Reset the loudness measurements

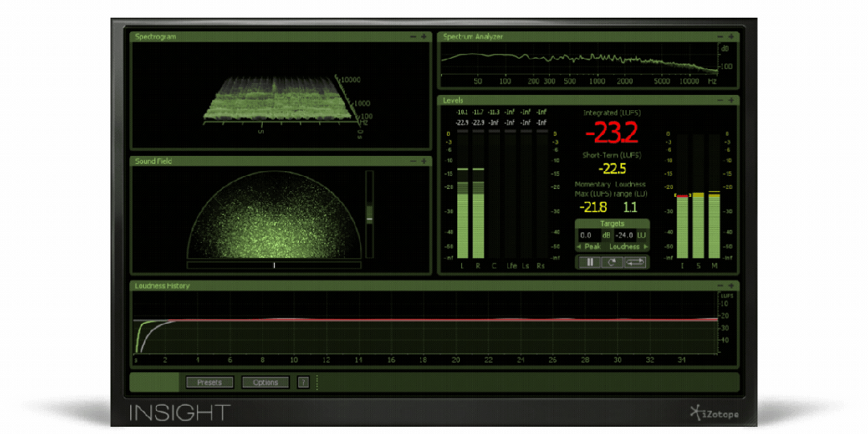pos(612,262)
